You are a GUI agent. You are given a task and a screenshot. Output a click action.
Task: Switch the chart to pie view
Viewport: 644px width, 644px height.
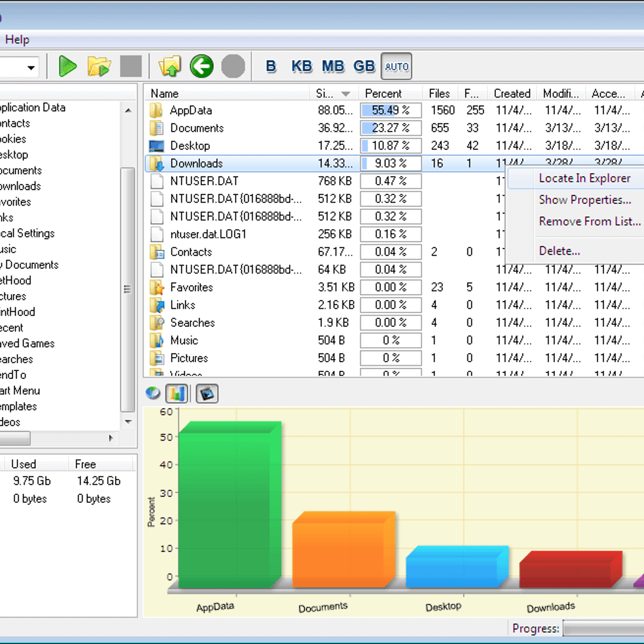coord(153,393)
